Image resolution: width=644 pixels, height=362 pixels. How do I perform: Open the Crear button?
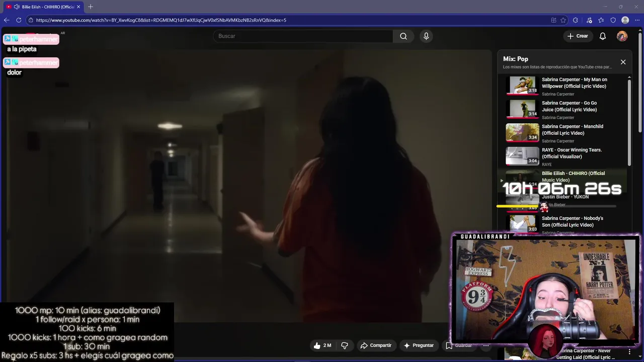point(578,36)
